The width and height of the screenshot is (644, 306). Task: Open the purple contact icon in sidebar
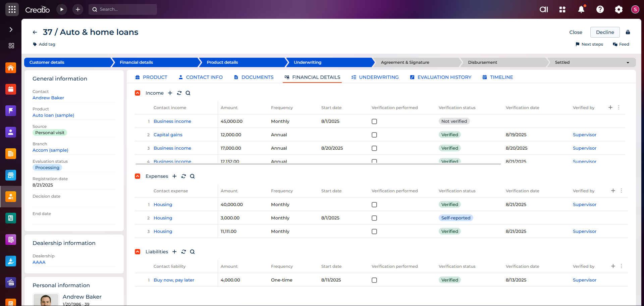click(11, 132)
